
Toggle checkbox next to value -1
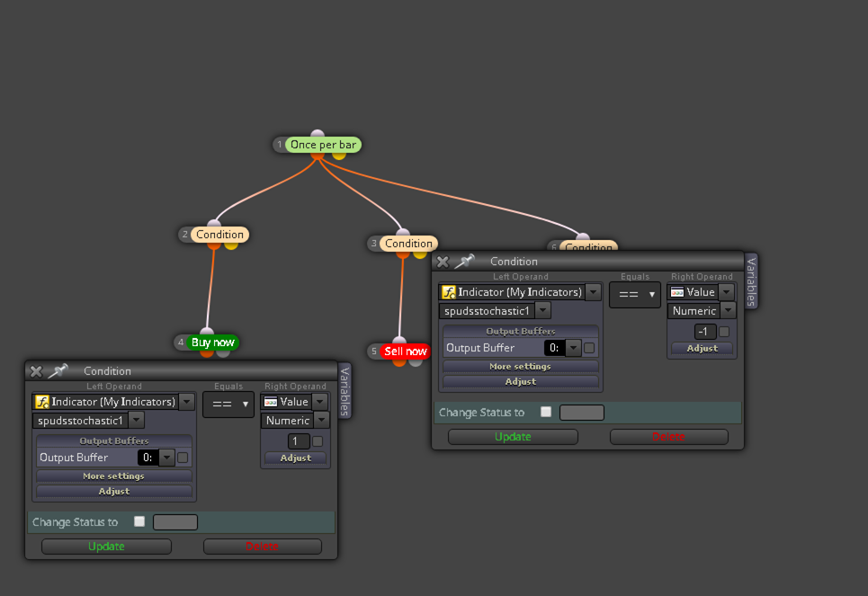click(723, 332)
